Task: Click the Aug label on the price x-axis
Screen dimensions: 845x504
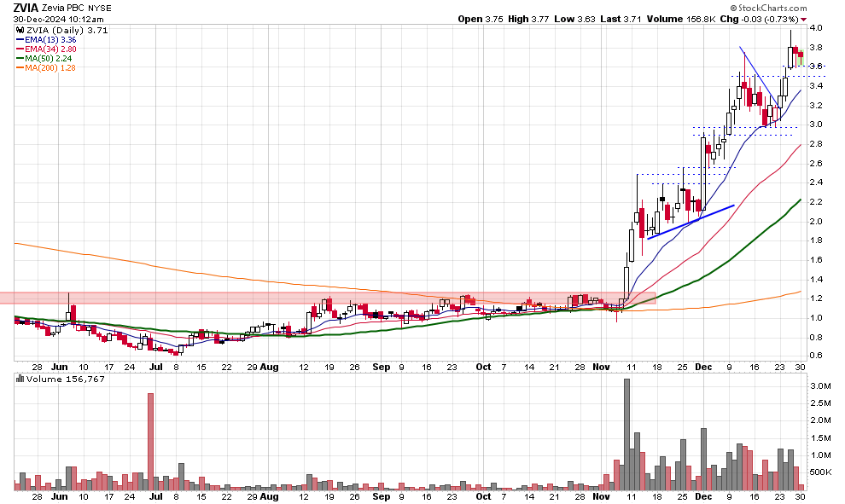Action: click(270, 366)
